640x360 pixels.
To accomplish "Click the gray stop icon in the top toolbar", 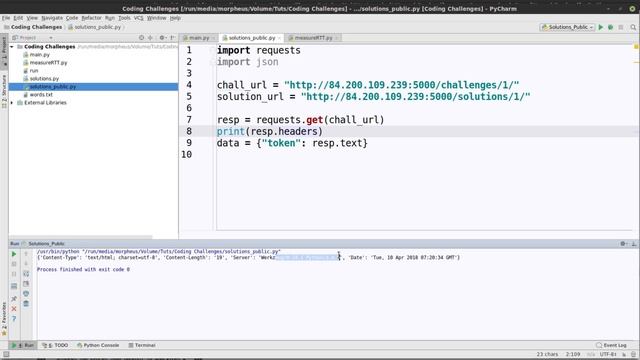I will [x=621, y=27].
